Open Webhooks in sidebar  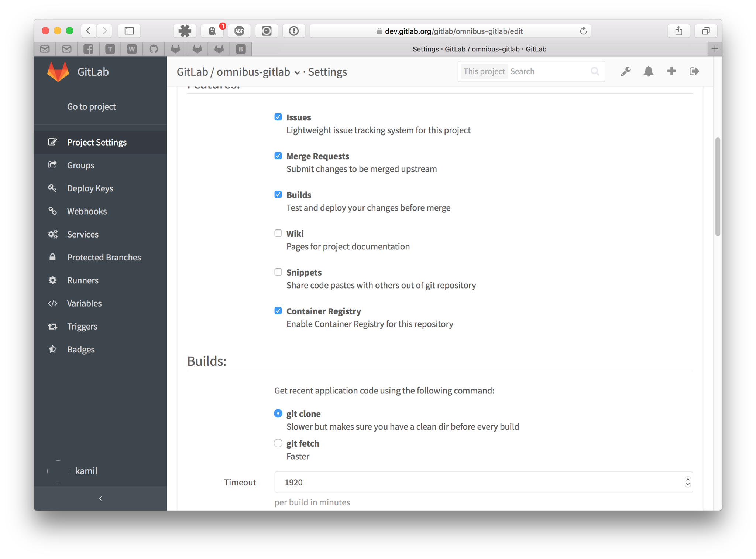click(x=100, y=211)
